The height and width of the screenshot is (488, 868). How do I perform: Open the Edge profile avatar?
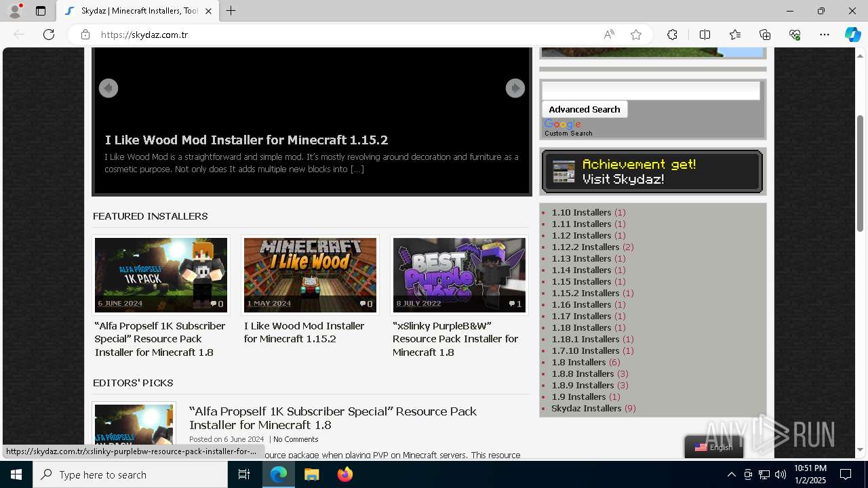pyautogui.click(x=15, y=11)
